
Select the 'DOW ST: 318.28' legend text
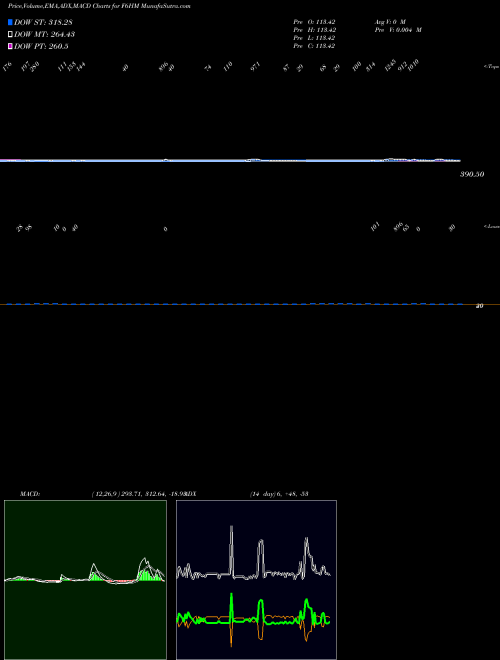pyautogui.click(x=43, y=22)
